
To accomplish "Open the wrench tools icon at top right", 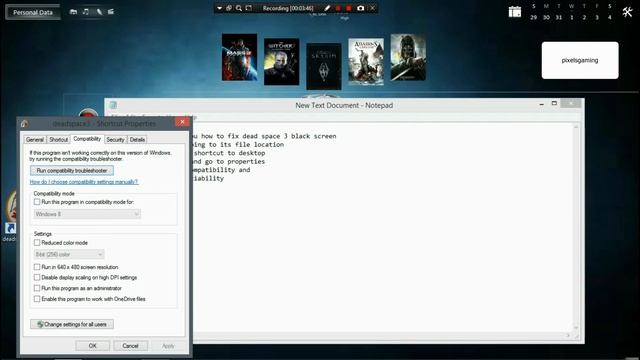I will tap(627, 12).
